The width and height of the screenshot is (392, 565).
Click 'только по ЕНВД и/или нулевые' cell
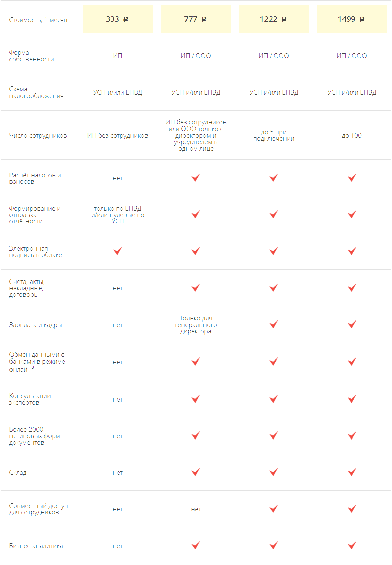point(118,215)
